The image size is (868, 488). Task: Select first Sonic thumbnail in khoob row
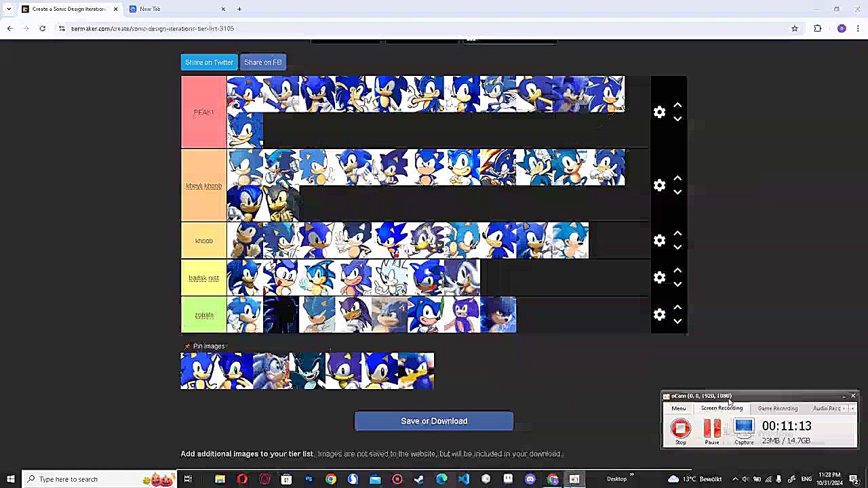pyautogui.click(x=245, y=241)
